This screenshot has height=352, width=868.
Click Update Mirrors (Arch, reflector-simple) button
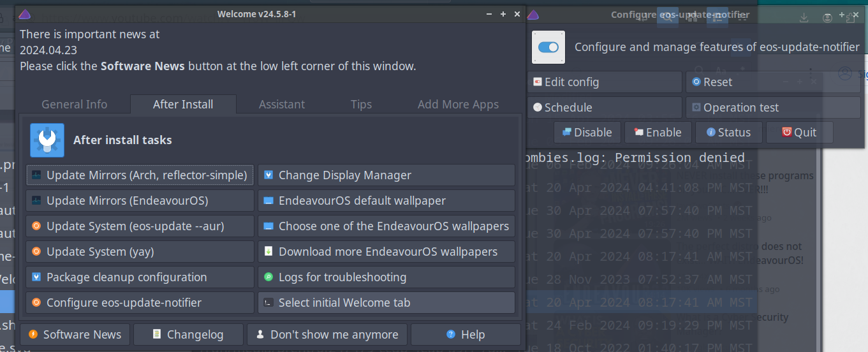pyautogui.click(x=140, y=175)
